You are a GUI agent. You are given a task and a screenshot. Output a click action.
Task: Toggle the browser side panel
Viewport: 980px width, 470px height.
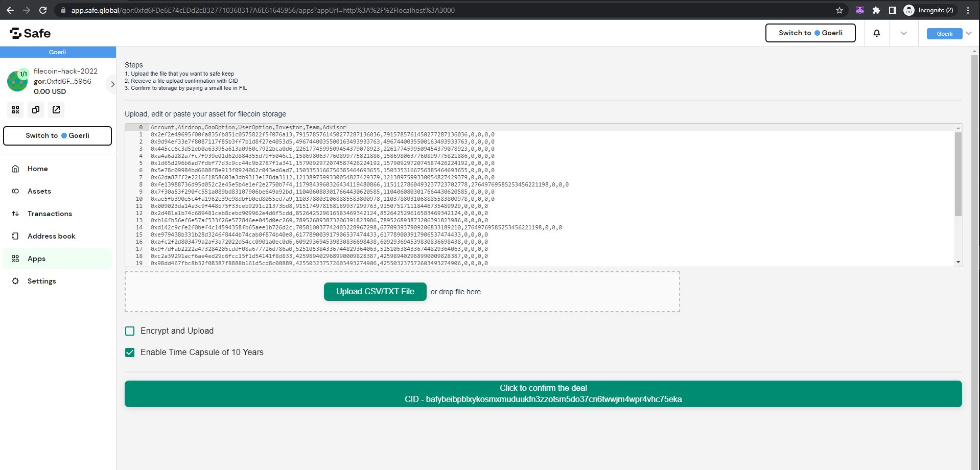(x=893, y=10)
